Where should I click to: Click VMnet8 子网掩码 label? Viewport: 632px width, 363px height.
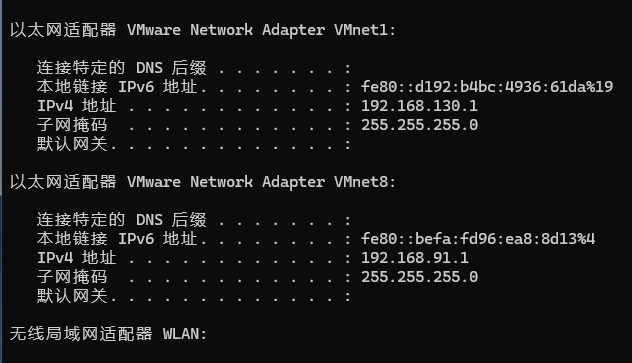(x=72, y=277)
